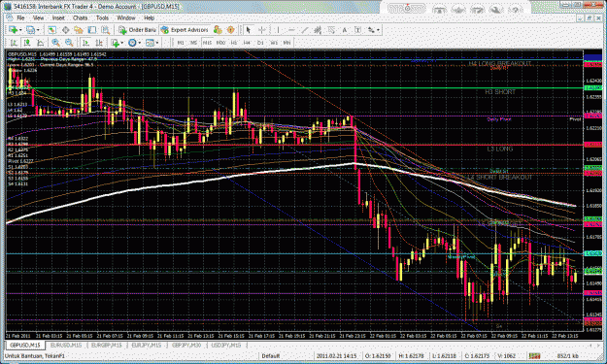The image size is (607, 364).
Task: Open the Help menu
Action: pos(149,17)
